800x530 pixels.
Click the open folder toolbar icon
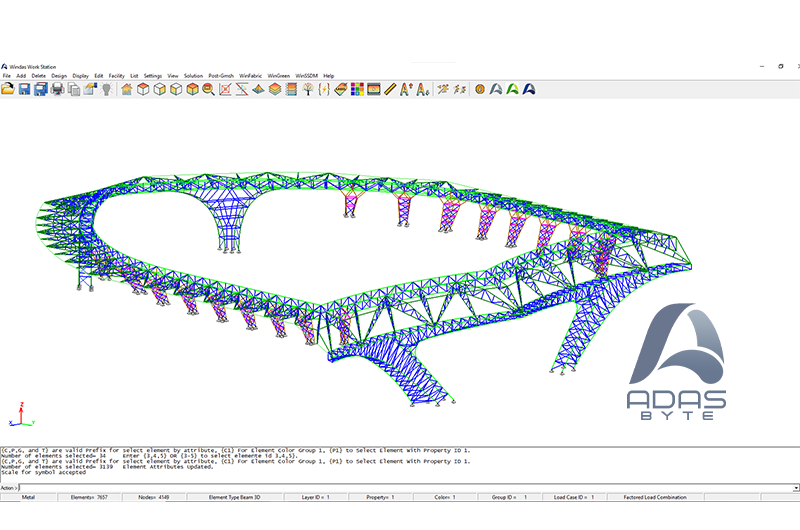click(x=8, y=89)
